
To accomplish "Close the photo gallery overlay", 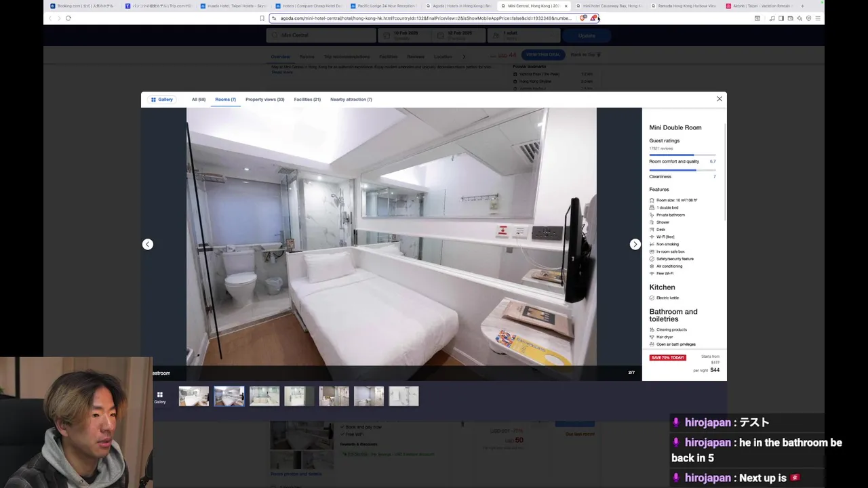I will click(x=719, y=99).
